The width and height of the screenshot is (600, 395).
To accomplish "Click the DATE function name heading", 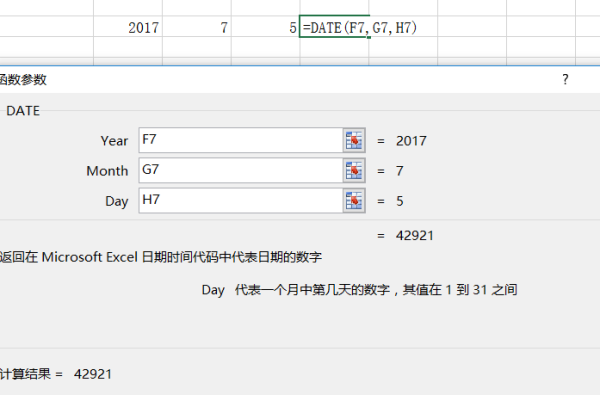I will (23, 111).
